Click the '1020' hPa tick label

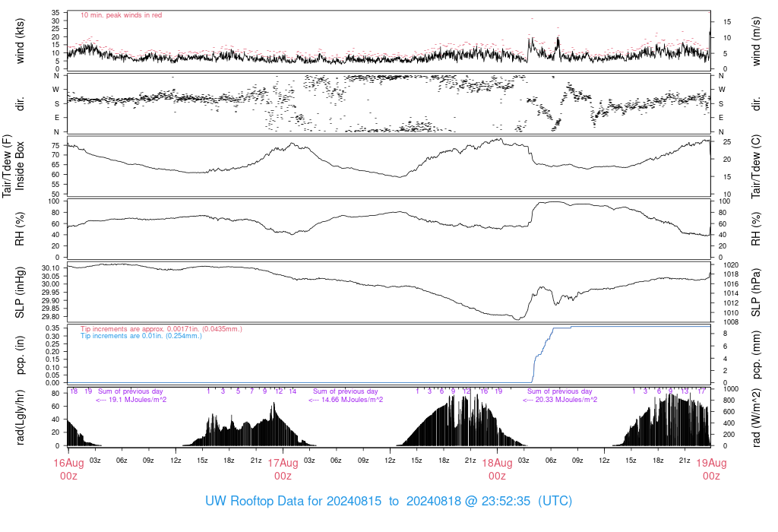pos(731,265)
